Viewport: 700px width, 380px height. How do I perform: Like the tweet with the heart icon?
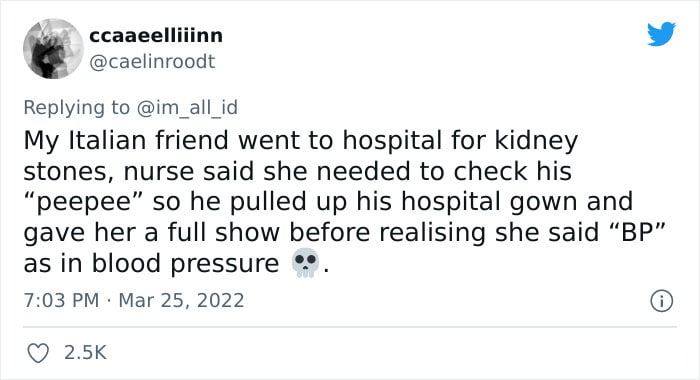[38, 353]
